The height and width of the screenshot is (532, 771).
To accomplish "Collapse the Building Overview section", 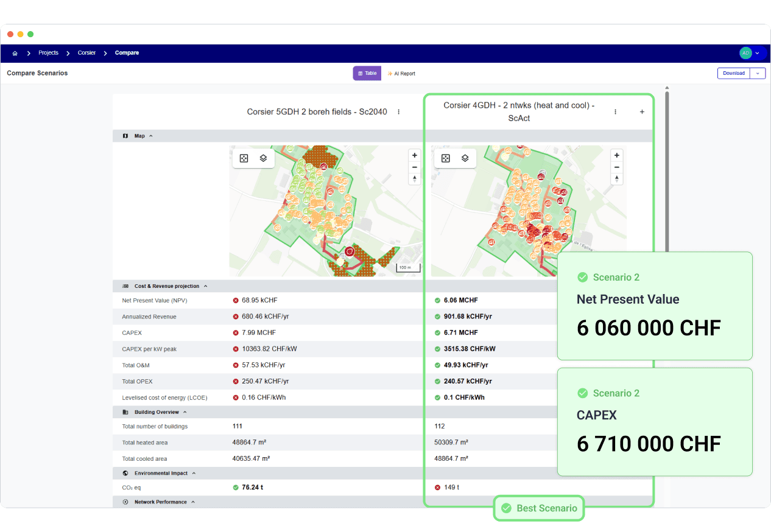I will 185,412.
